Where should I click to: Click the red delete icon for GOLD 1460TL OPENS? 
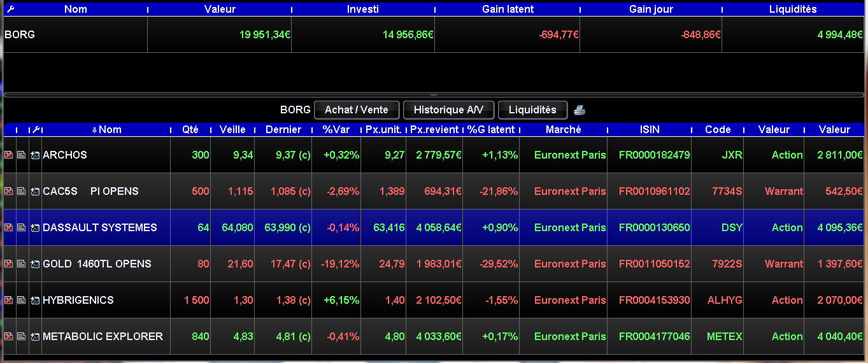click(9, 264)
